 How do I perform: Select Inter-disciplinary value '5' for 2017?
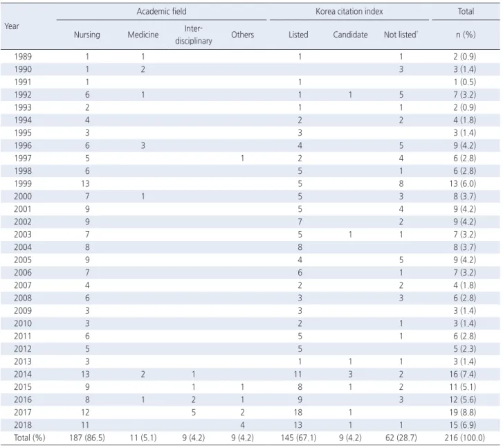[194, 413]
